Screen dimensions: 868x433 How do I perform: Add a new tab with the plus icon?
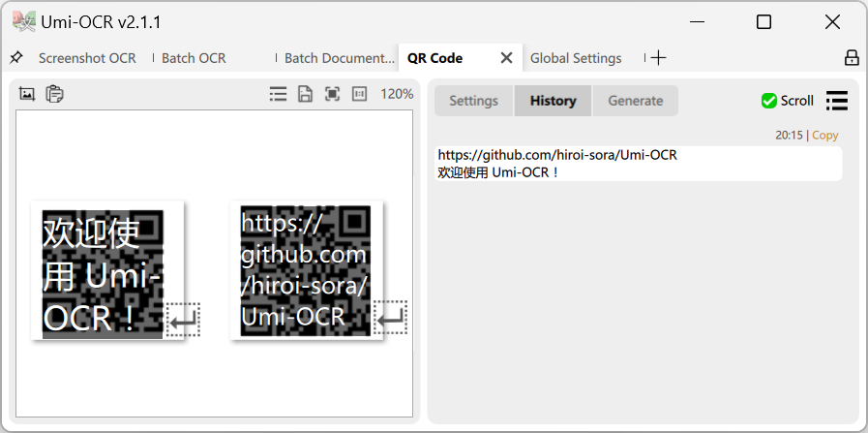point(658,58)
